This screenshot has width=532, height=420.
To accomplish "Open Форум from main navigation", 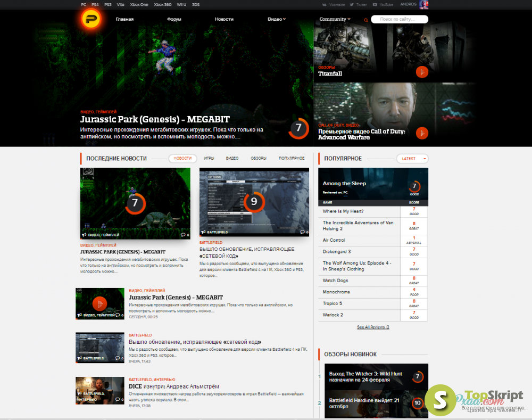I will click(174, 19).
